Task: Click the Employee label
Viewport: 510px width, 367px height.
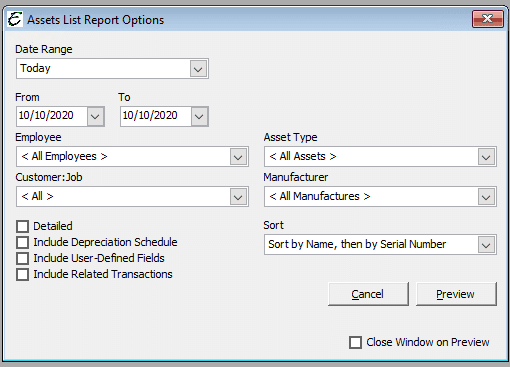Action: tap(38, 137)
